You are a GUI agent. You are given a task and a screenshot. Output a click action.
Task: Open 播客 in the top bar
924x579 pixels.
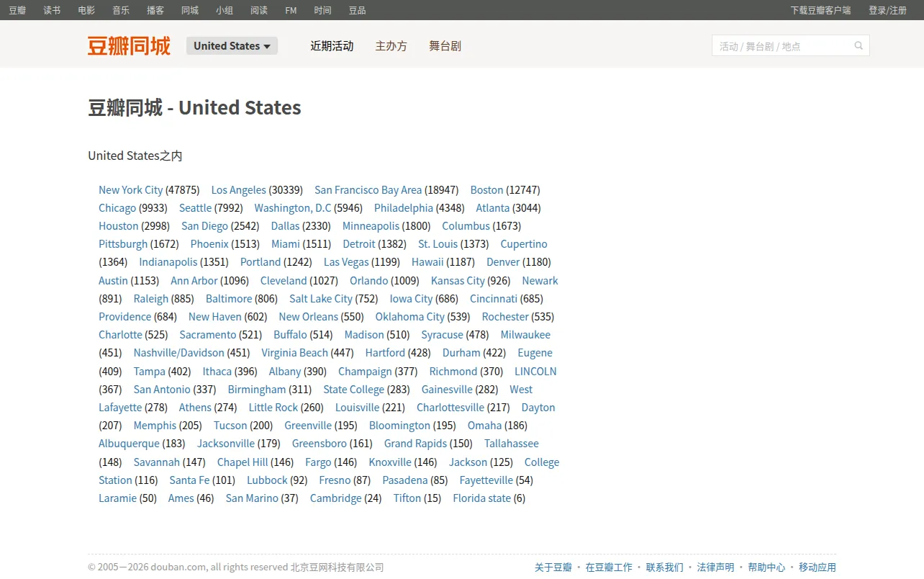155,10
